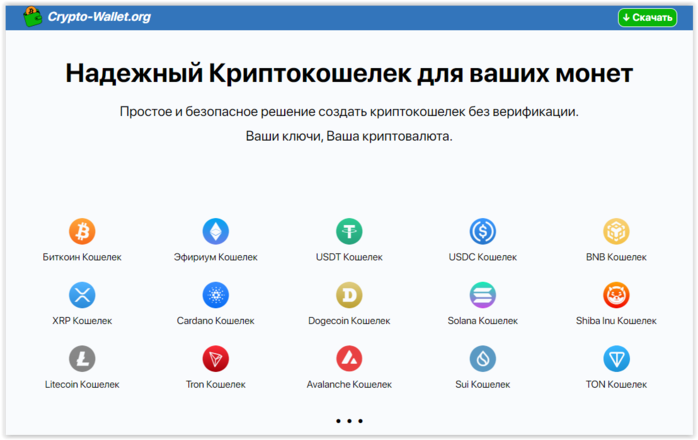Click the gold Dogecoin D icon
The width and height of the screenshot is (698, 440).
point(349,295)
